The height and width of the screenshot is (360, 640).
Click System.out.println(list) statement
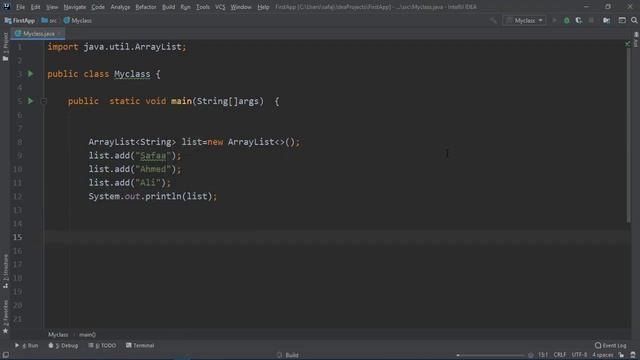coord(153,196)
